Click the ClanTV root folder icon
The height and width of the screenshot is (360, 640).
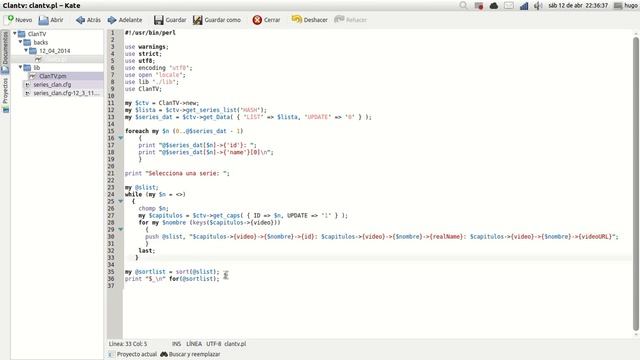(22, 34)
